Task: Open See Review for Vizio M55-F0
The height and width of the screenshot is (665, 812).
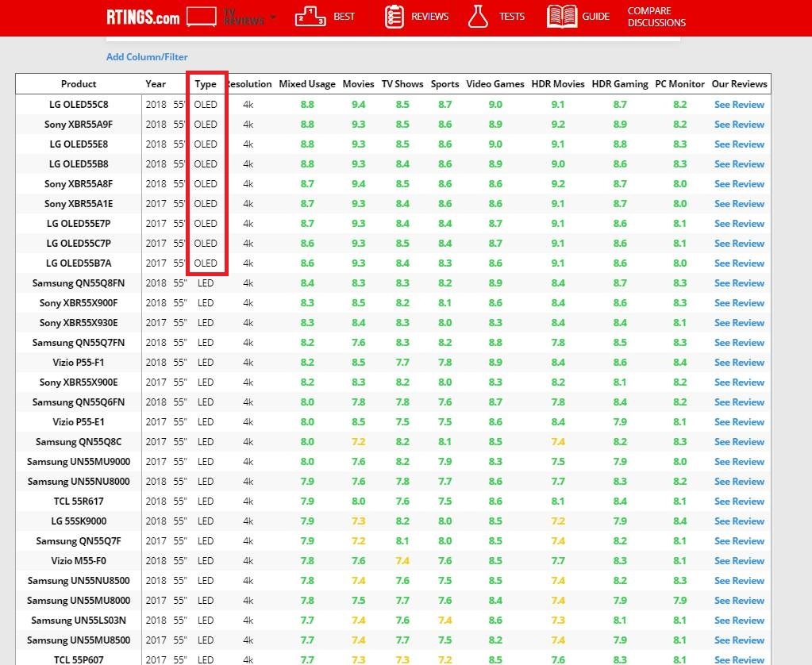Action: (x=740, y=561)
